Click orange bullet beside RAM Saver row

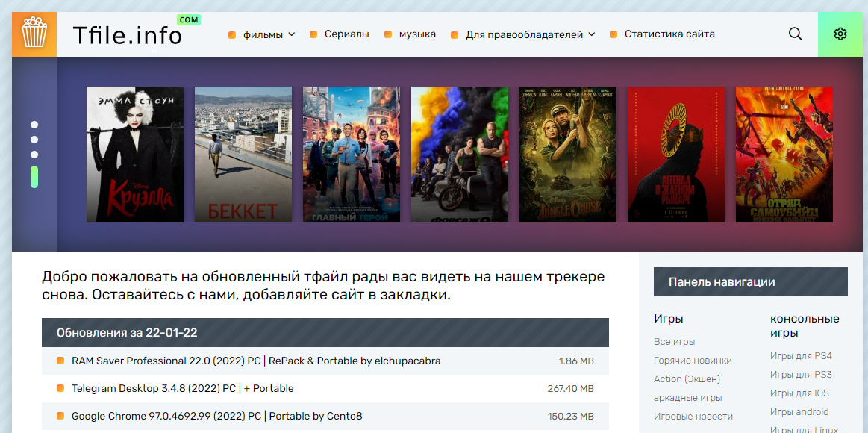tap(60, 361)
